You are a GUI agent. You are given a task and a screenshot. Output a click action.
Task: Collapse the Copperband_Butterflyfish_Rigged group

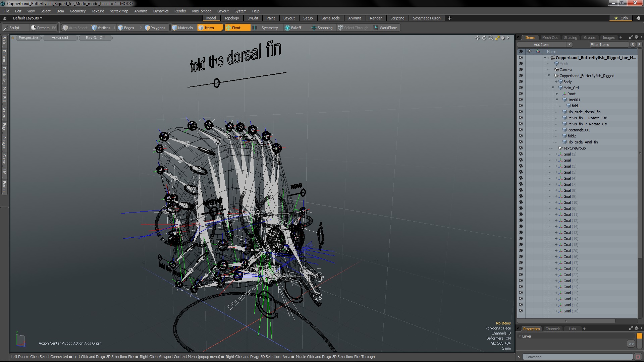[x=549, y=76]
